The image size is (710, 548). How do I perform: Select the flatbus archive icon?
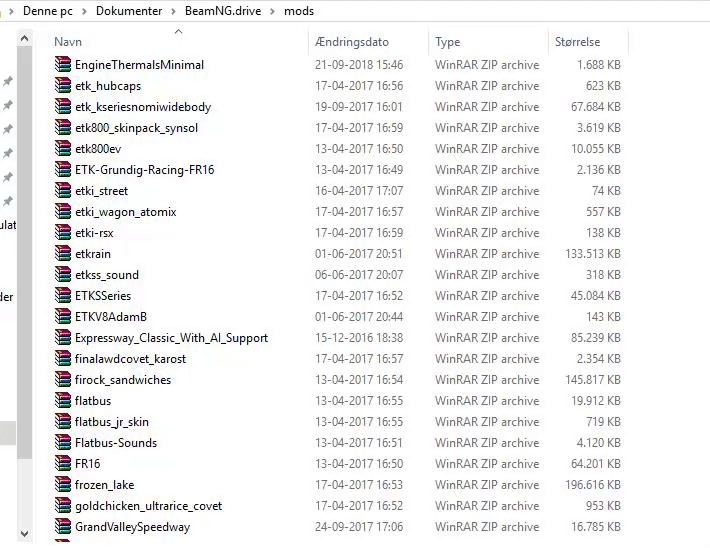coord(63,400)
